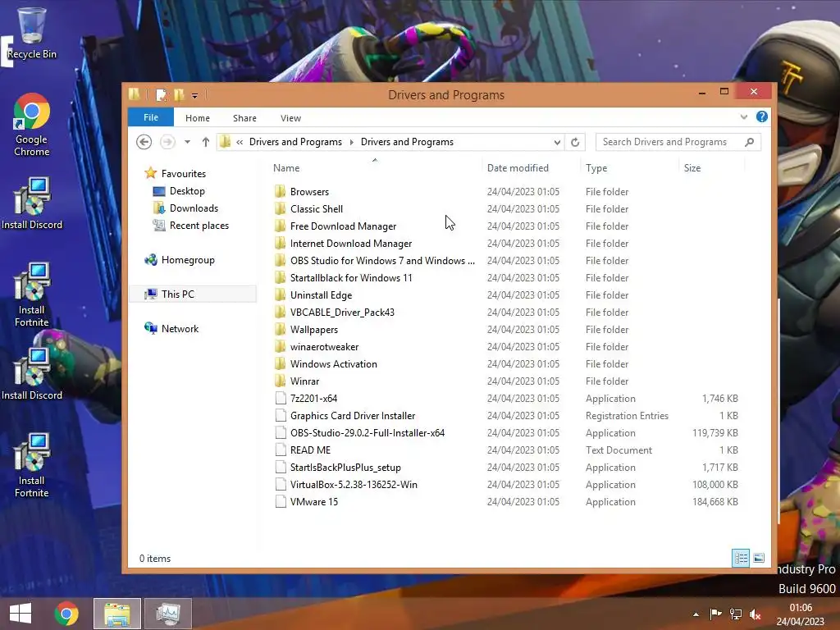Launch Google Chrome from the desktop shortcut
Image resolution: width=840 pixels, height=630 pixels.
(x=32, y=125)
